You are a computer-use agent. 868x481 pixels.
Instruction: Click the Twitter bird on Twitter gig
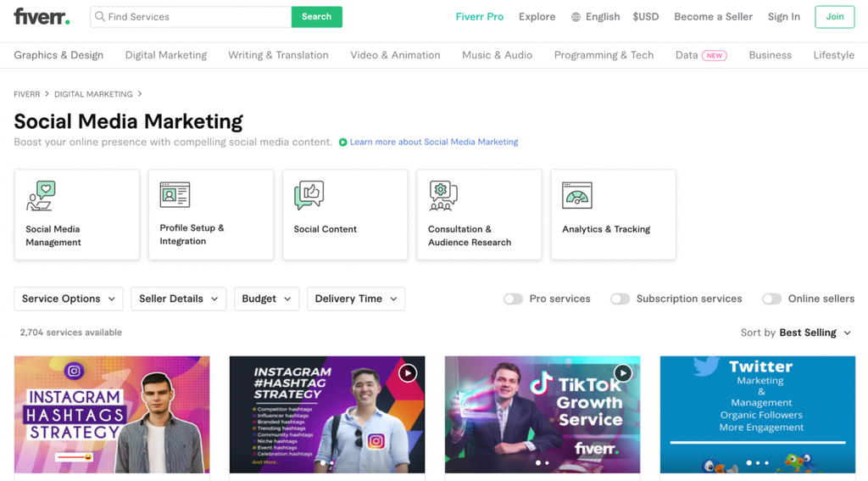pyautogui.click(x=706, y=366)
